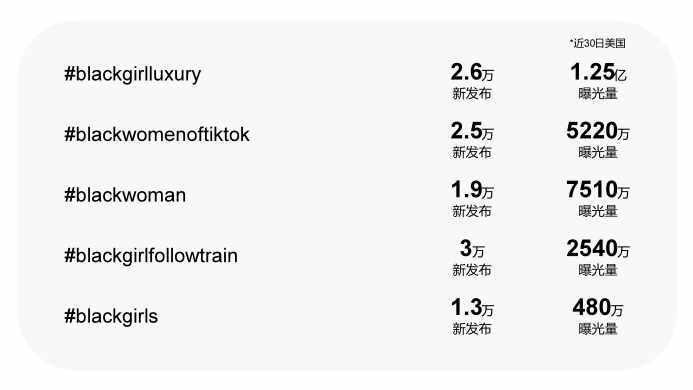Select the 2540万 exposure figure
Screen dimensions: 693x390
[598, 249]
